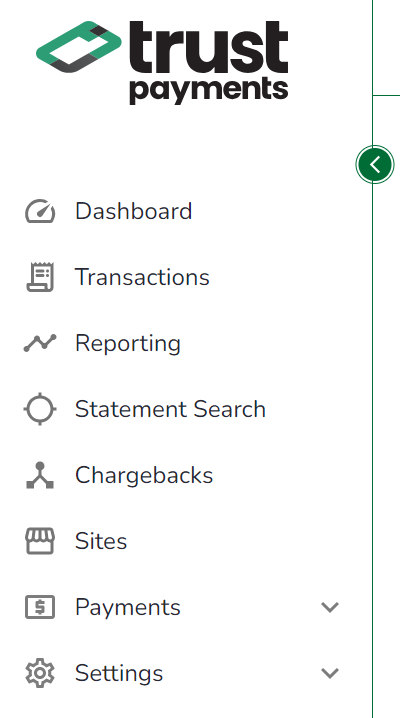Click the Settings gear icon
The image size is (400, 718).
pyautogui.click(x=40, y=673)
